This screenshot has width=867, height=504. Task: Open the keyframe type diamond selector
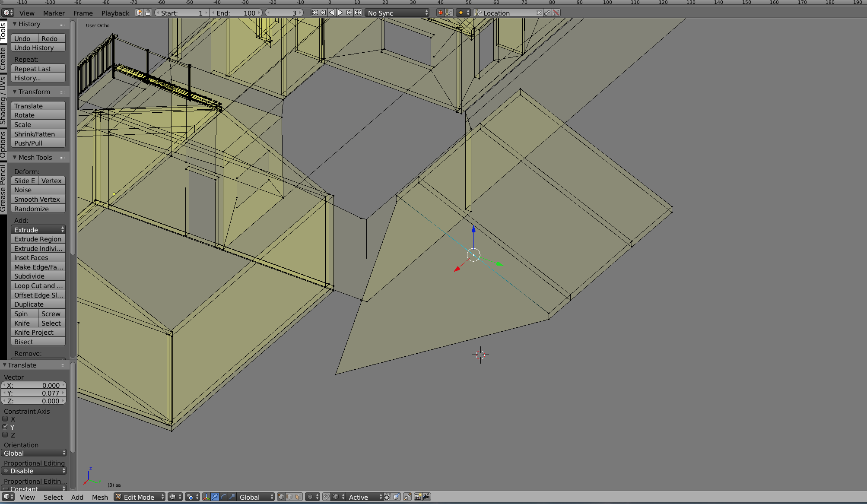point(463,13)
